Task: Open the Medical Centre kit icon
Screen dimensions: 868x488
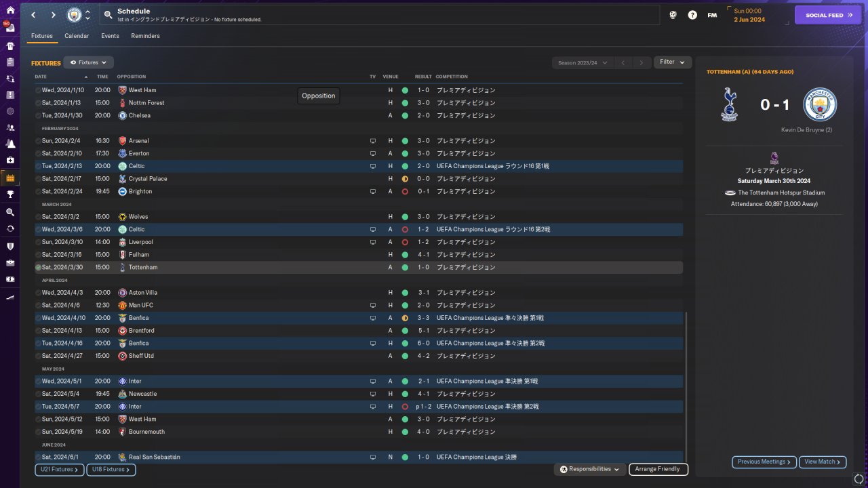Action: [10, 160]
